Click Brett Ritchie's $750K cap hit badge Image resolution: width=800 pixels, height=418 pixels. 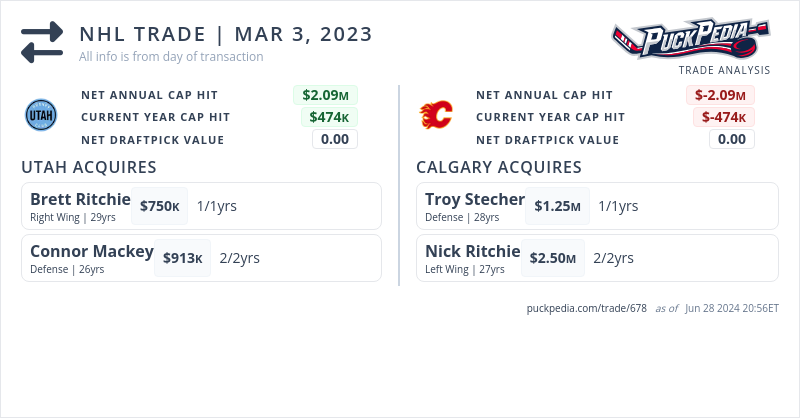tap(159, 206)
